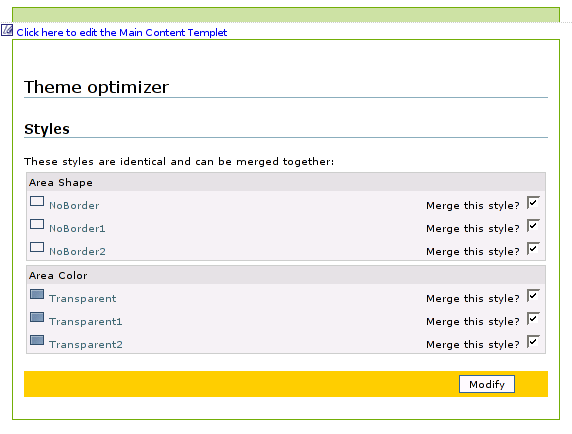
Task: Uncheck merge checkbox for NoBorder1
Action: [x=533, y=225]
